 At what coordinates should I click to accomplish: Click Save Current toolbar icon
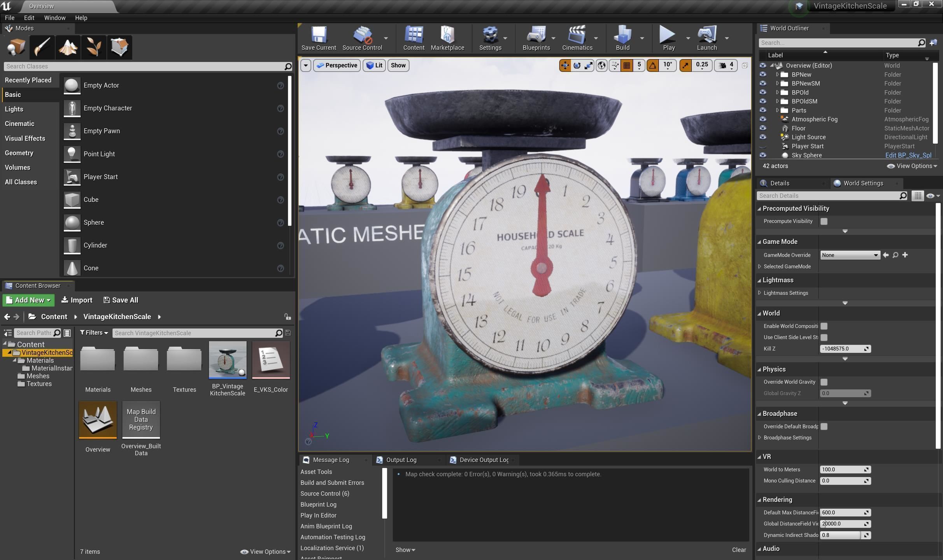319,38
